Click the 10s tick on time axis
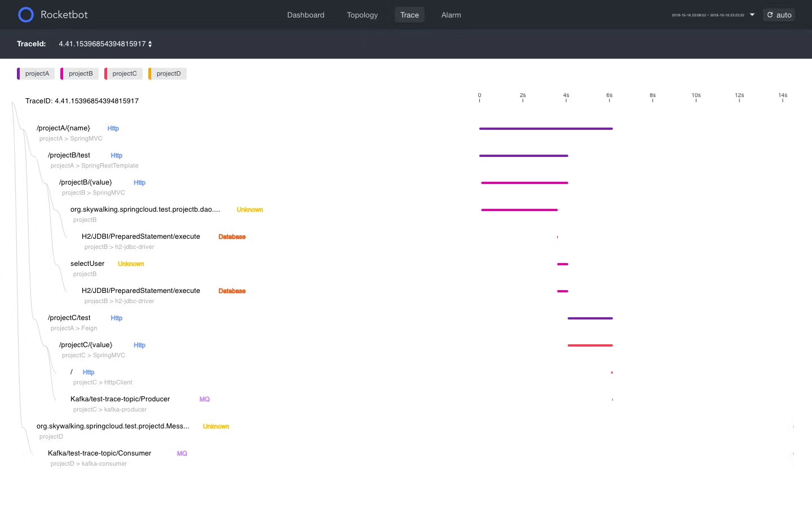Image resolution: width=812 pixels, height=508 pixels. point(696,97)
